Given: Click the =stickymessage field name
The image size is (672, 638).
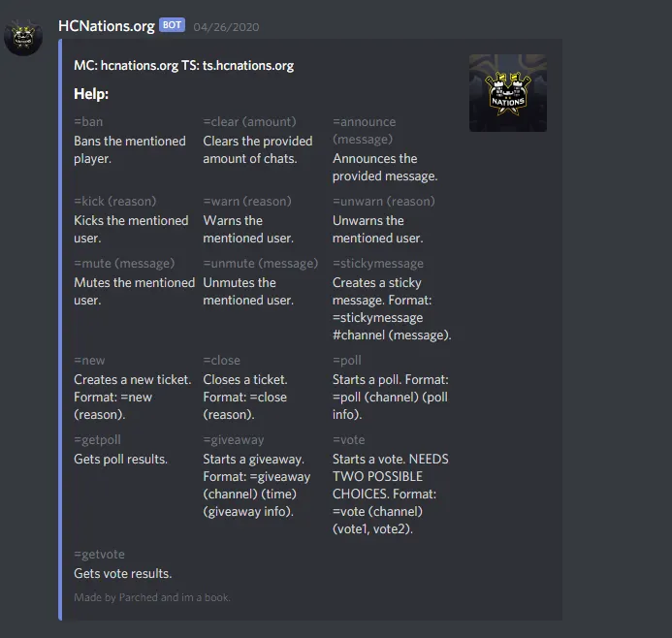Looking at the screenshot, I should point(378,263).
